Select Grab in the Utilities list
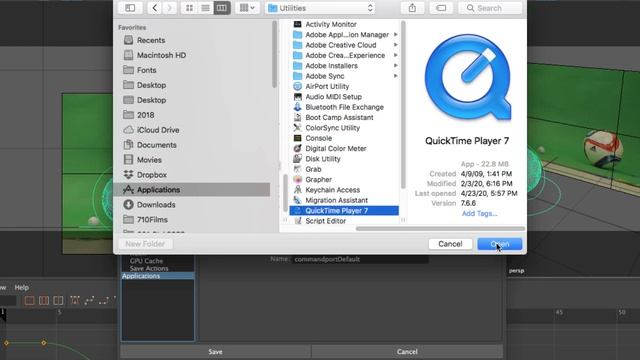 (313, 169)
